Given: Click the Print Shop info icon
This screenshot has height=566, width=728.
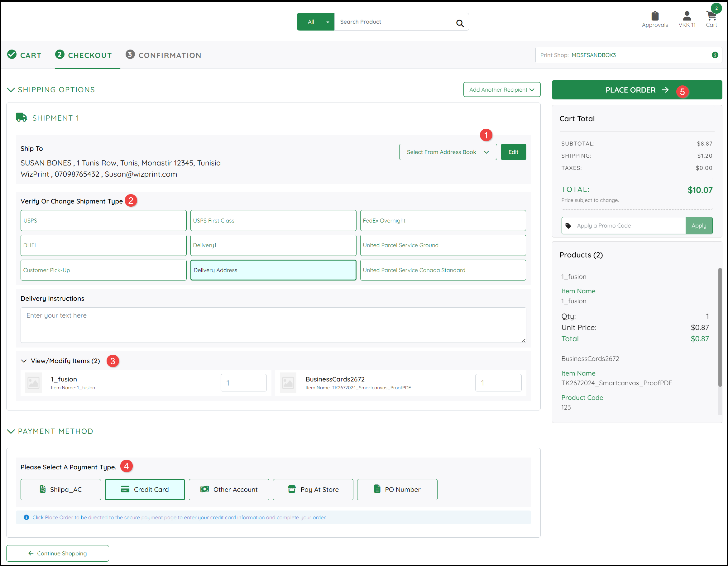Looking at the screenshot, I should pos(715,55).
